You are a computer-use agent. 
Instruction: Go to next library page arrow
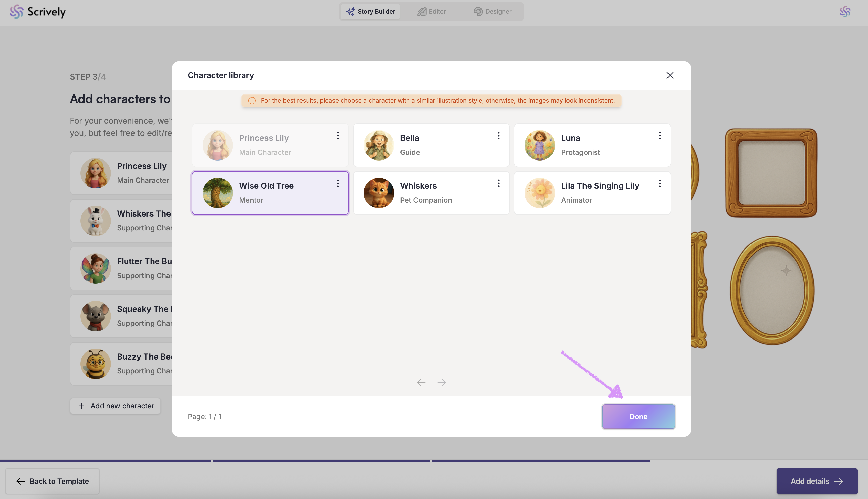point(441,382)
